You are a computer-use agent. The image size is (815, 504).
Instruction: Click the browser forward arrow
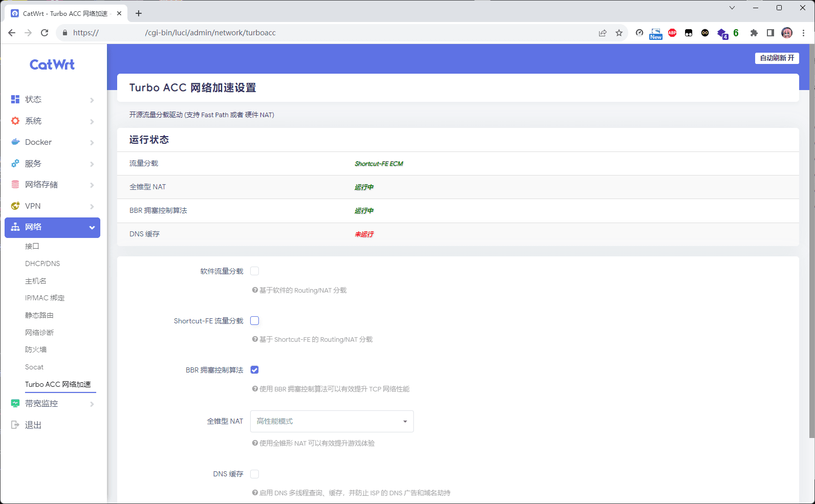(28, 33)
